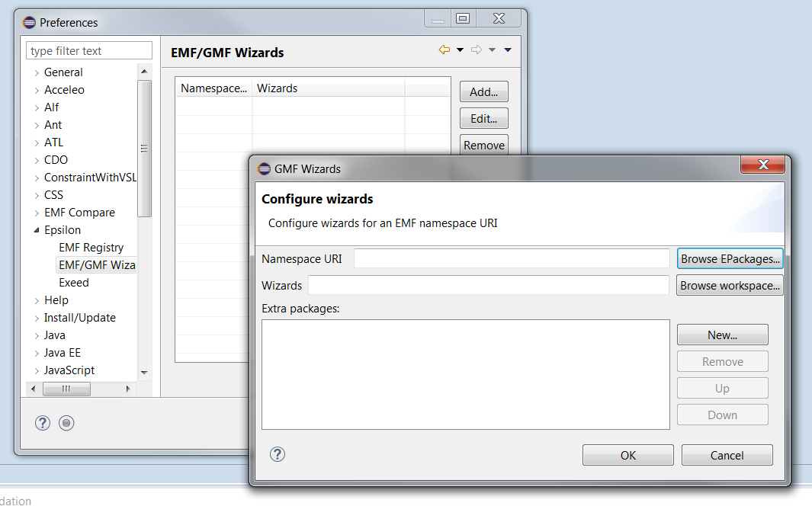Click New... button for extra packages
The width and height of the screenshot is (812, 506).
pos(722,335)
